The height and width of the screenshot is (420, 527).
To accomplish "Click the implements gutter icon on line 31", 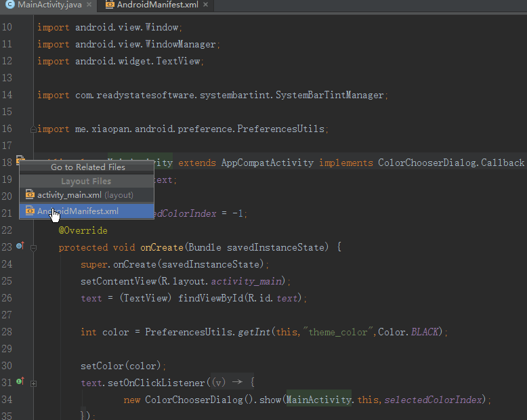I will point(20,381).
